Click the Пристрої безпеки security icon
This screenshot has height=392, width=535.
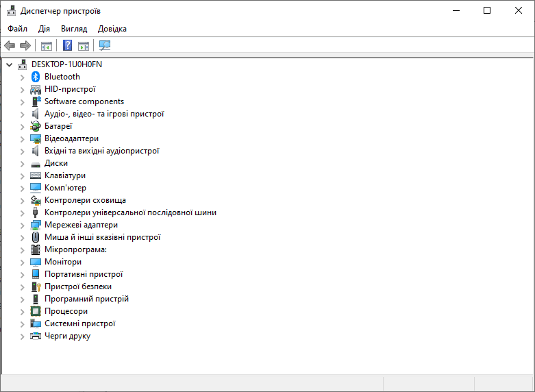[x=36, y=286]
